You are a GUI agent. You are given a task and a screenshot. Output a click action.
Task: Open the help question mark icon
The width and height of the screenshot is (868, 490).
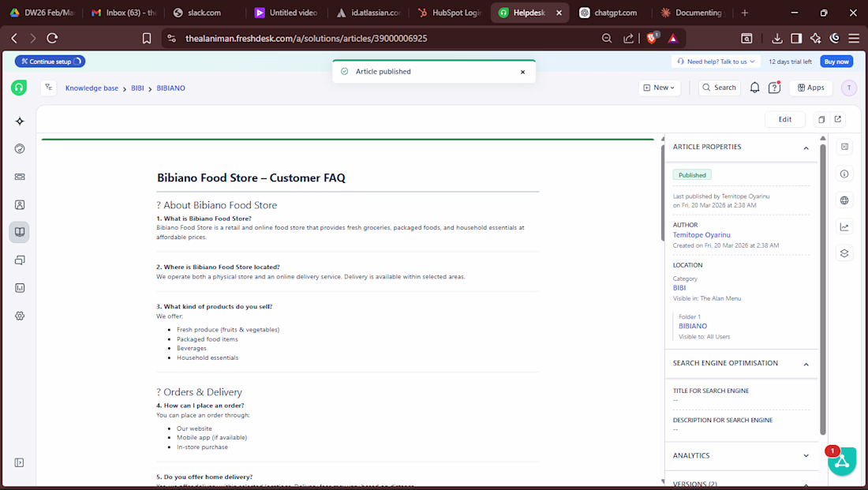click(774, 88)
